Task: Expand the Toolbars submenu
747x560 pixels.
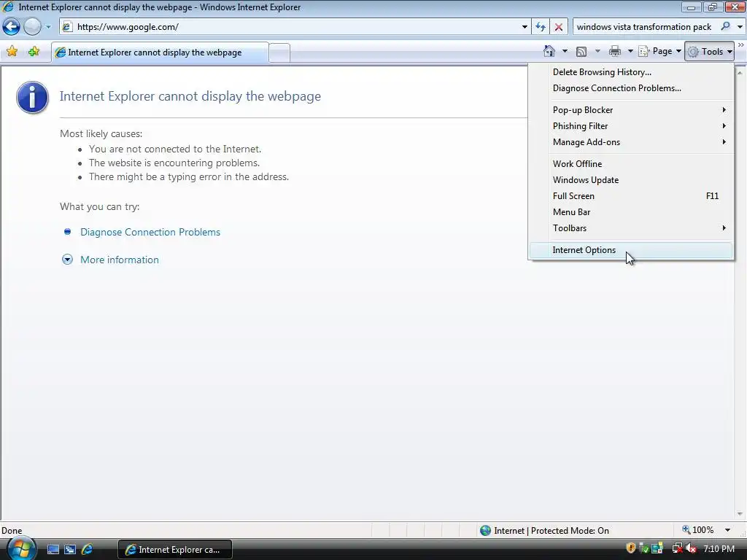Action: pos(631,228)
